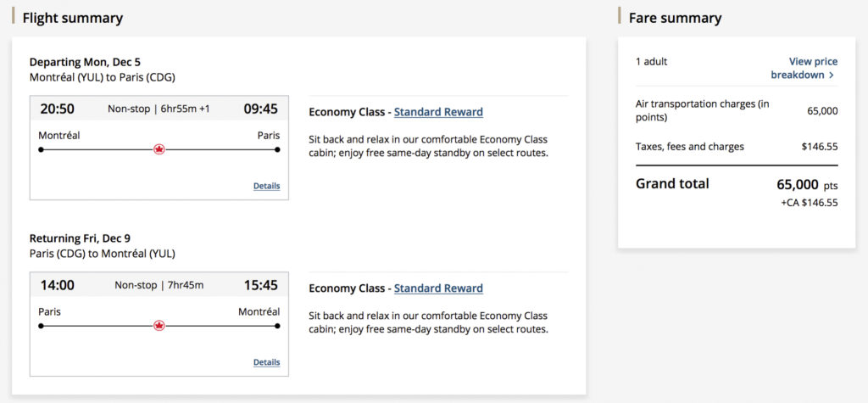The width and height of the screenshot is (868, 403).
Task: Open Standard Reward link for returning flight
Action: [x=438, y=288]
